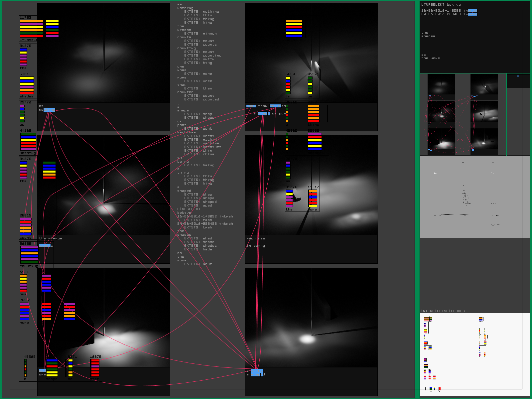Click the machines caption text
The height and width of the screenshot is (399, 532).
coord(256,238)
